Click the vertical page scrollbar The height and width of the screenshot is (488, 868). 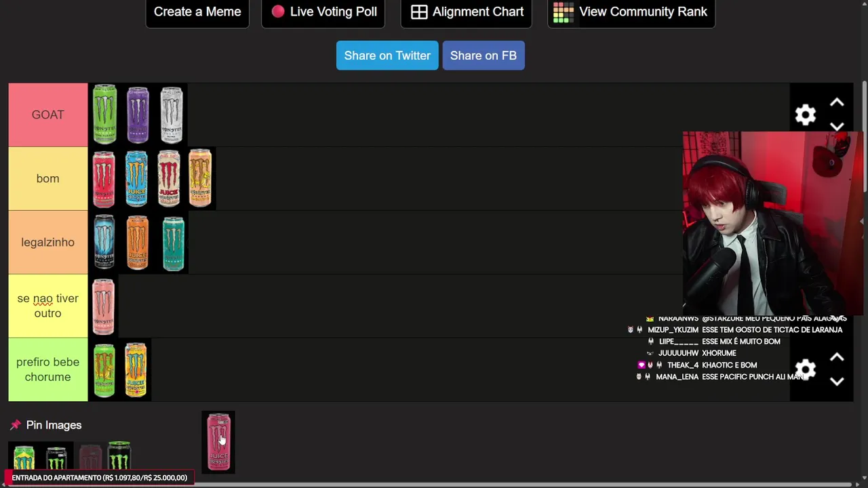coord(864,136)
